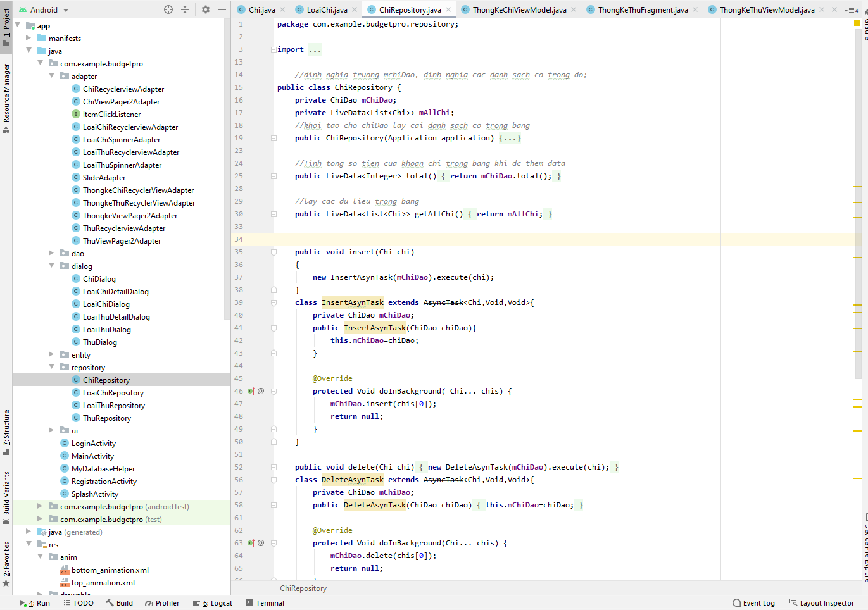Select top_animation.xml file
The width and height of the screenshot is (868, 610).
pyautogui.click(x=103, y=583)
